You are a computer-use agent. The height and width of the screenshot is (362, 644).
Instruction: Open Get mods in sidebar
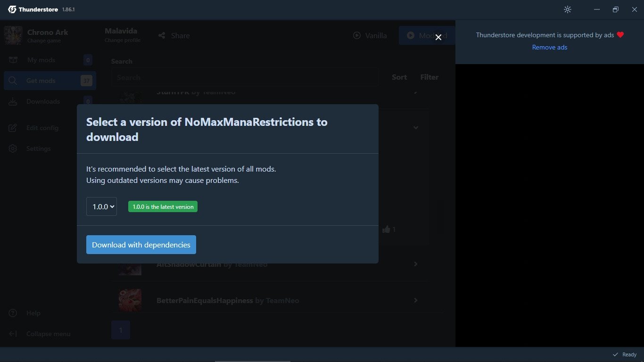[50, 81]
